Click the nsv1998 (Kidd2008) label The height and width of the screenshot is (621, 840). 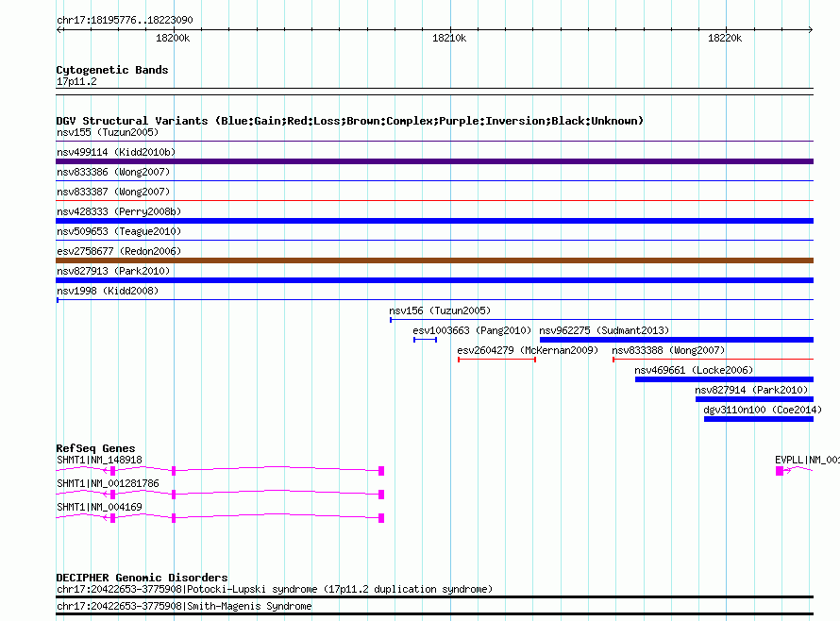click(108, 291)
